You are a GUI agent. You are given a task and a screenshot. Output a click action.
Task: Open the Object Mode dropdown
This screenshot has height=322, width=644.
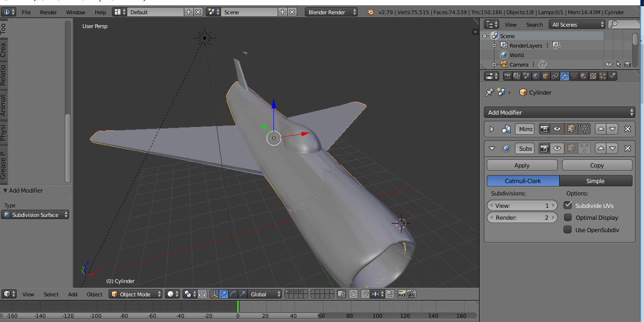(135, 294)
